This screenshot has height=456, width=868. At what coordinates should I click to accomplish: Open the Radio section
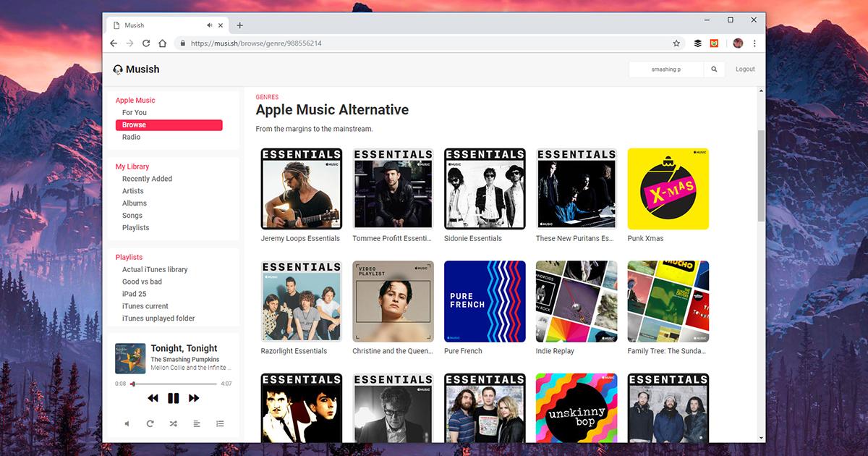131,137
